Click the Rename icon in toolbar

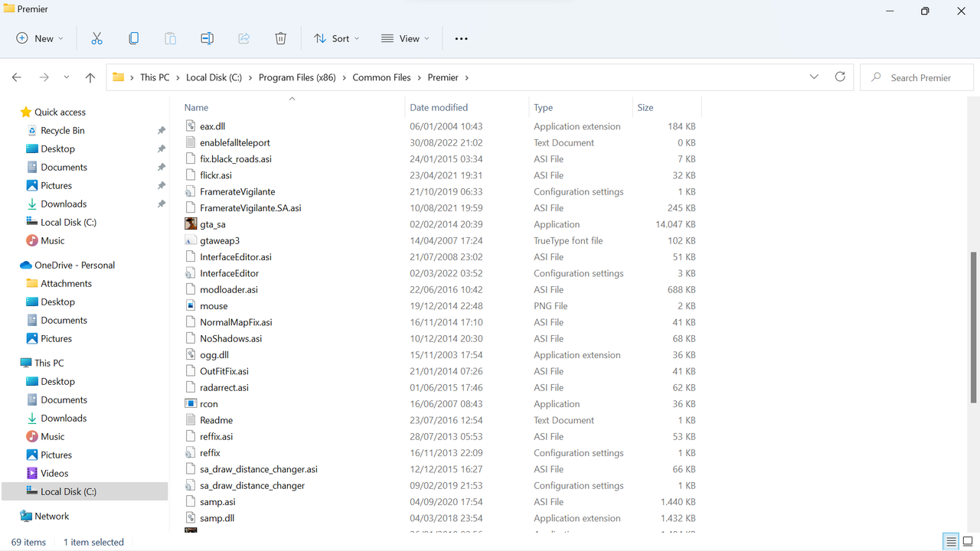pos(207,38)
